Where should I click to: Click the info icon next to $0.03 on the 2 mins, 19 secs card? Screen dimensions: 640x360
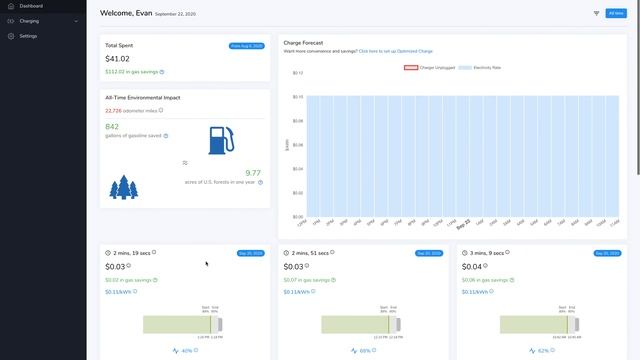[129, 266]
